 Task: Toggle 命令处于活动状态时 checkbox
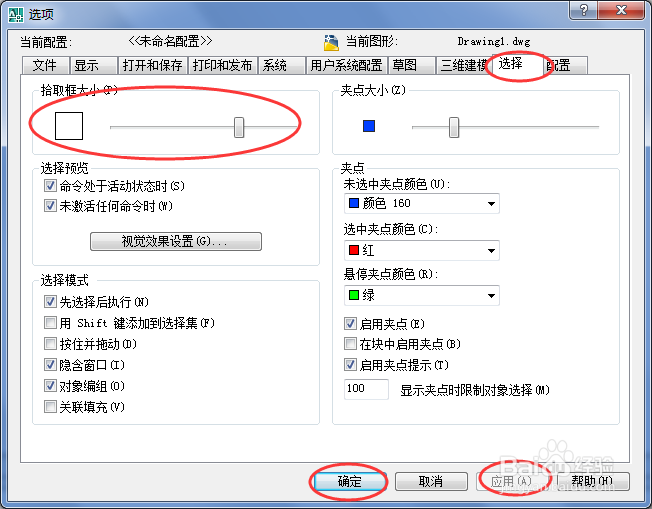coord(50,185)
